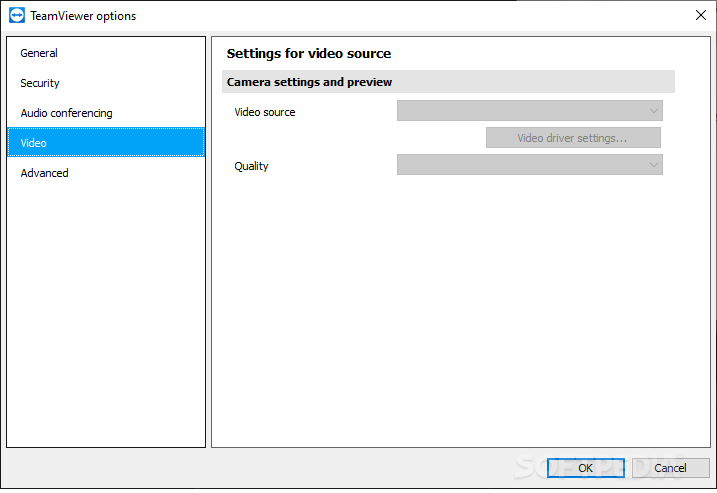
Task: Expand the Video source dropdown
Action: pyautogui.click(x=530, y=111)
